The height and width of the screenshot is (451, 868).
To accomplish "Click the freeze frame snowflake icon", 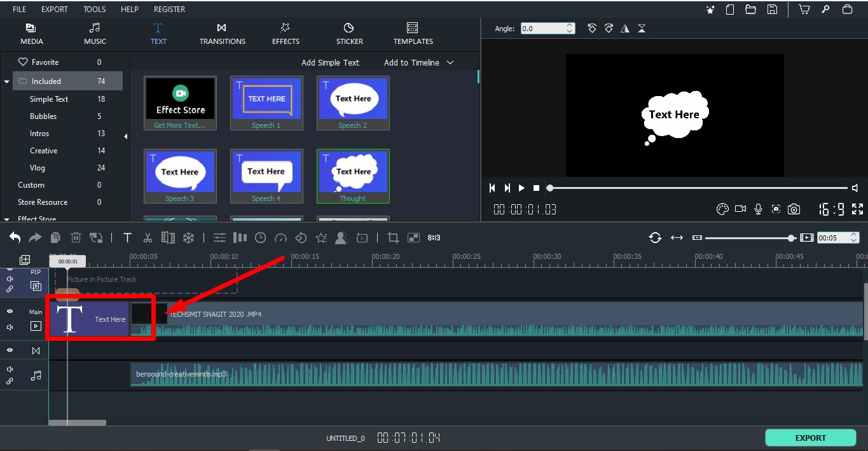I will (x=188, y=238).
